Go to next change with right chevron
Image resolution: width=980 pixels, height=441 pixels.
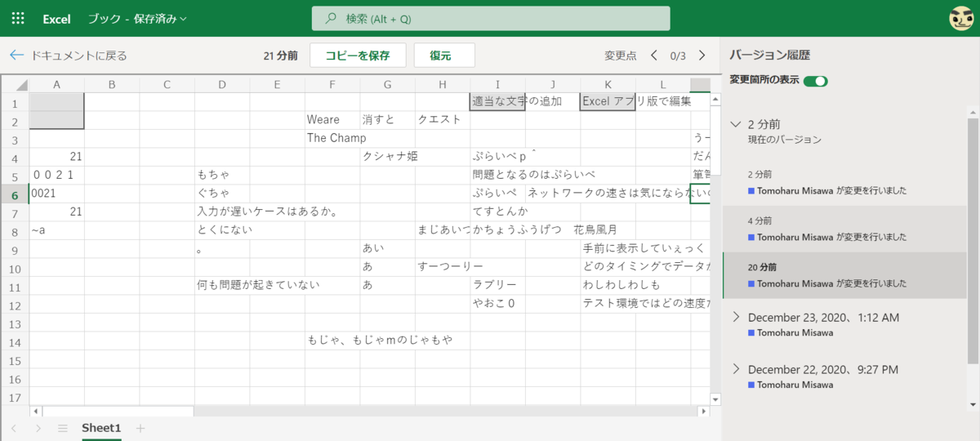click(x=702, y=56)
